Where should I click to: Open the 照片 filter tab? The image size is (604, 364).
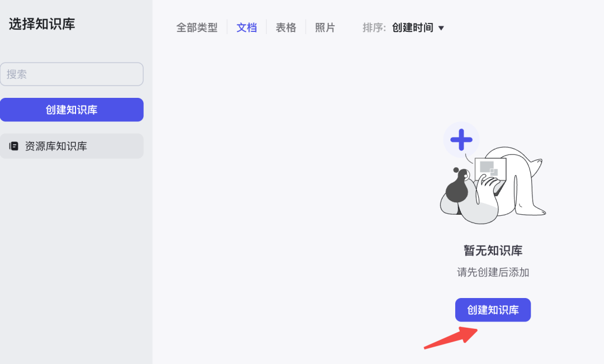pyautogui.click(x=325, y=28)
